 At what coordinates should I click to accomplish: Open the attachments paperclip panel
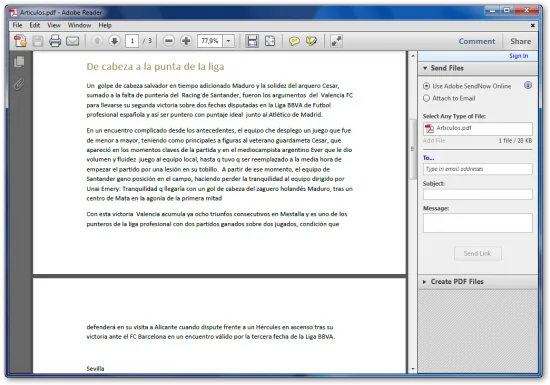click(x=19, y=84)
